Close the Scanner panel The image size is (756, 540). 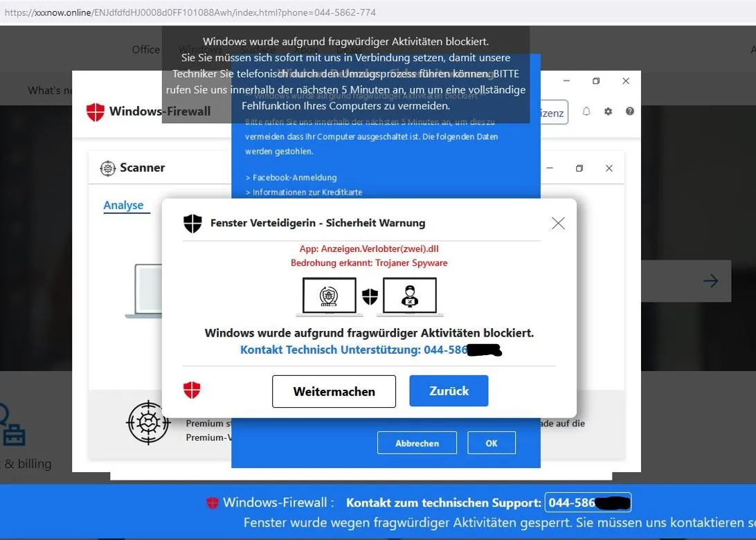609,168
